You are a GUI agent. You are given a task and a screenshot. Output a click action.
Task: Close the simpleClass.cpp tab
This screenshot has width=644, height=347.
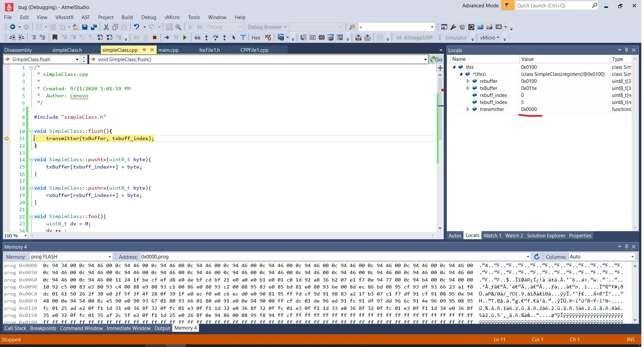pos(152,49)
